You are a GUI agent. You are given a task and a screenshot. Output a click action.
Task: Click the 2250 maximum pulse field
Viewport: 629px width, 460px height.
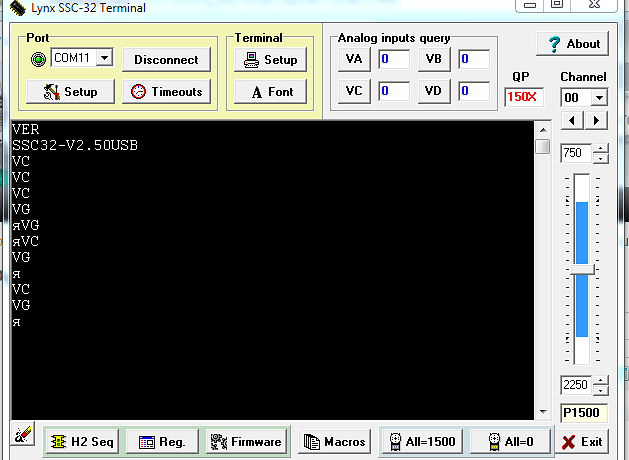576,385
